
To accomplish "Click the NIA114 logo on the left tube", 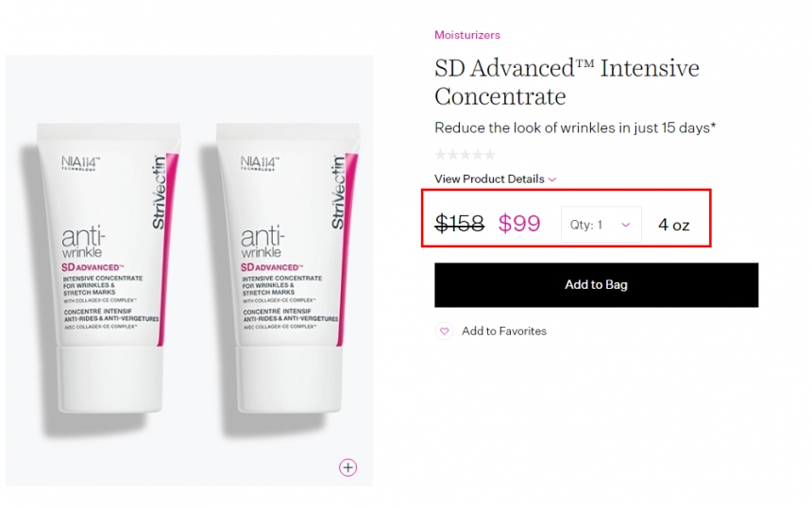I will point(80,163).
